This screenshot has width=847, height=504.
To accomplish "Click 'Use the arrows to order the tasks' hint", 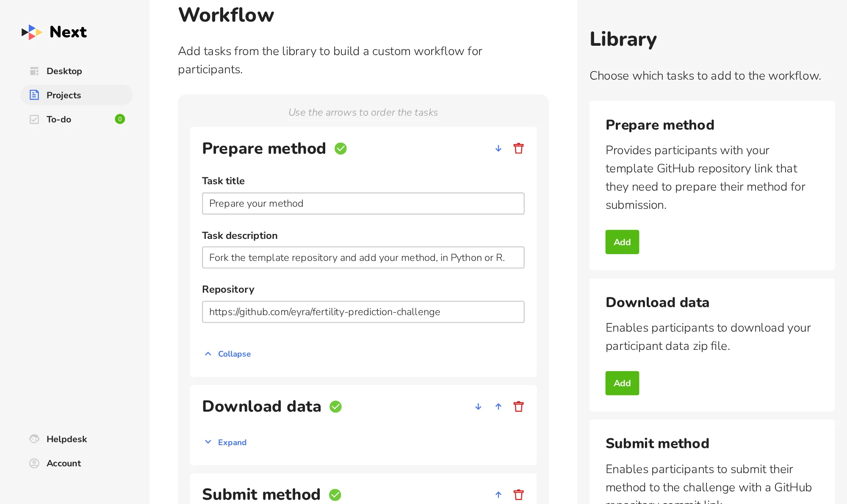I will click(x=363, y=112).
